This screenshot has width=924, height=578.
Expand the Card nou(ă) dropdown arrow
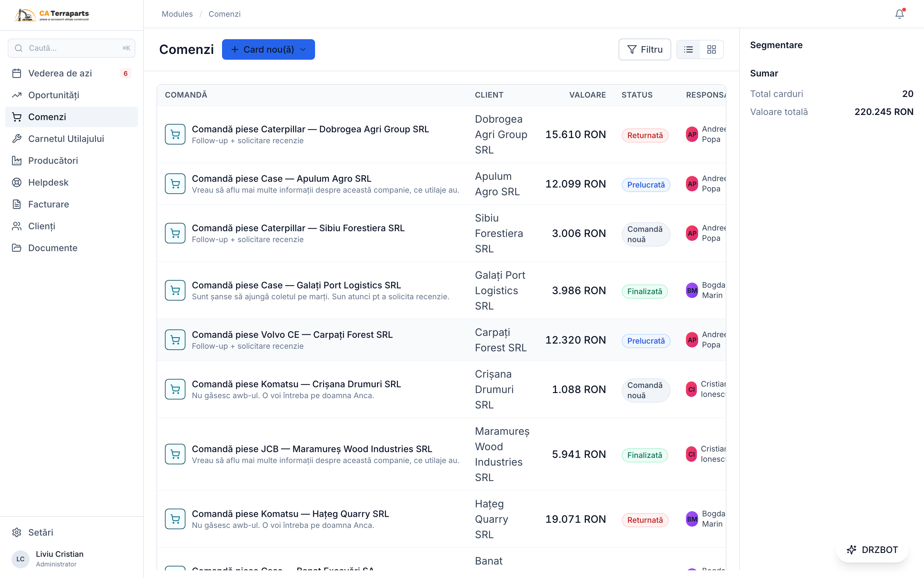point(303,49)
